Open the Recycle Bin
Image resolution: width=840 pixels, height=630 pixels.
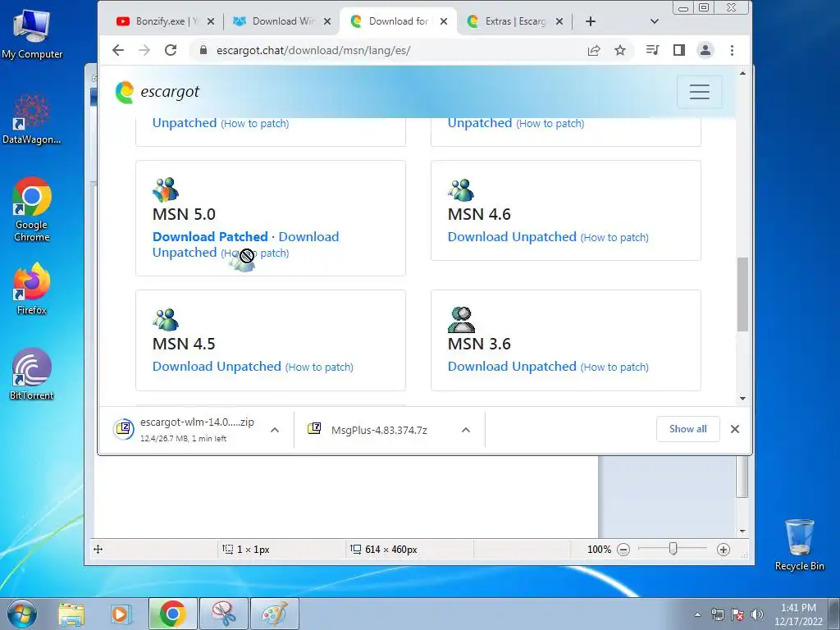[799, 545]
